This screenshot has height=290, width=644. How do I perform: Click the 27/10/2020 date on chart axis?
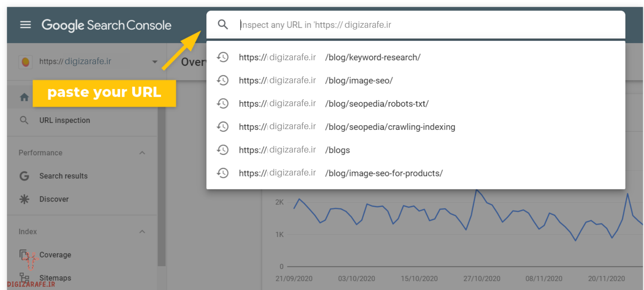482,279
